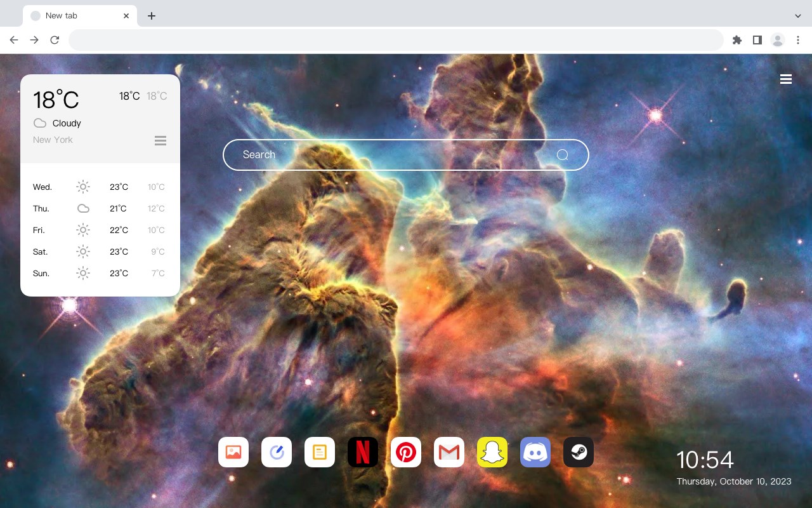Click Sunday's 7°C low temperature
This screenshot has height=508, width=812.
point(158,273)
